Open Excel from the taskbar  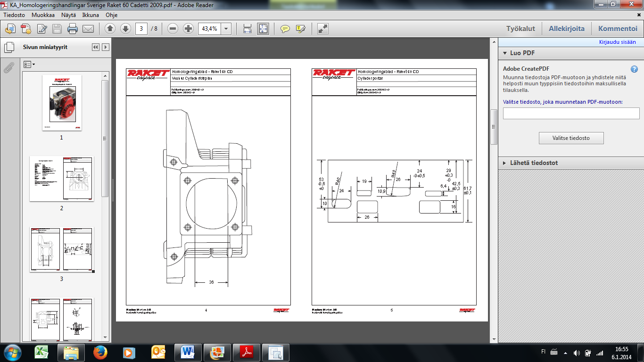tap(43, 352)
